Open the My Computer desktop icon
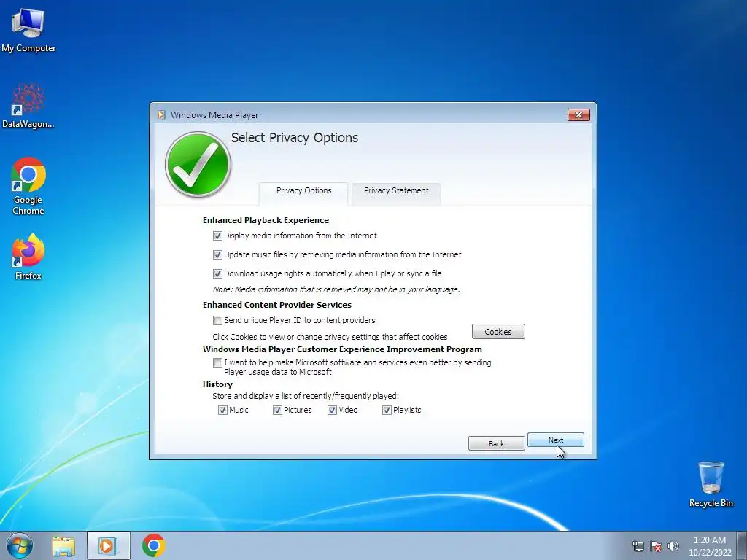The width and height of the screenshot is (747, 560). pos(28,30)
